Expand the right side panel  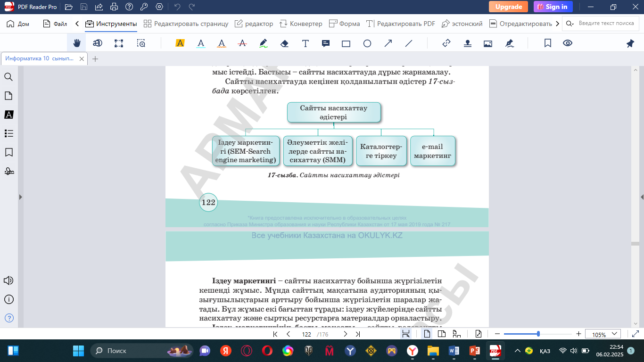[642, 197]
